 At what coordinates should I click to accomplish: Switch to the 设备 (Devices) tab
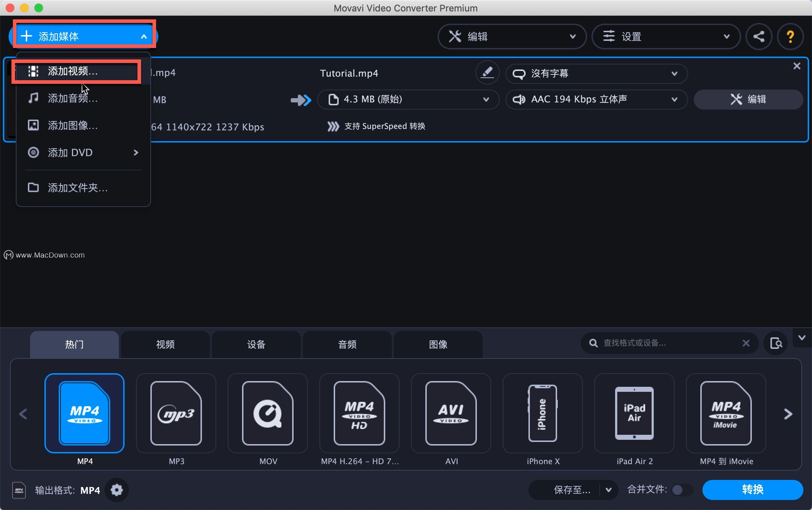(x=256, y=345)
